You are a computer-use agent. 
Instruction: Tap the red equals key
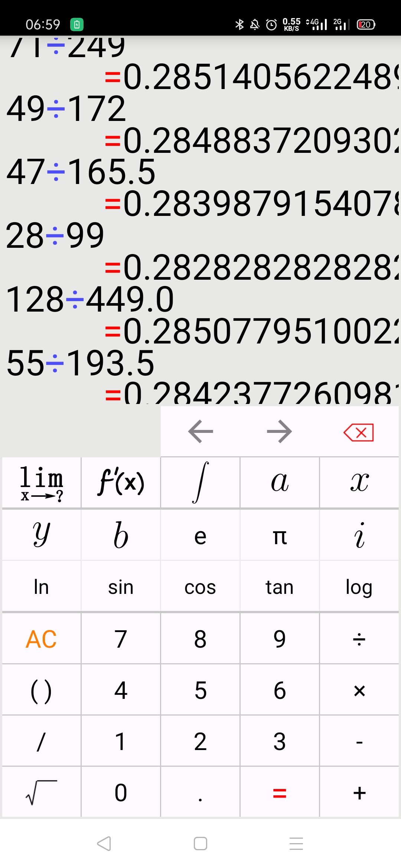pos(280,792)
